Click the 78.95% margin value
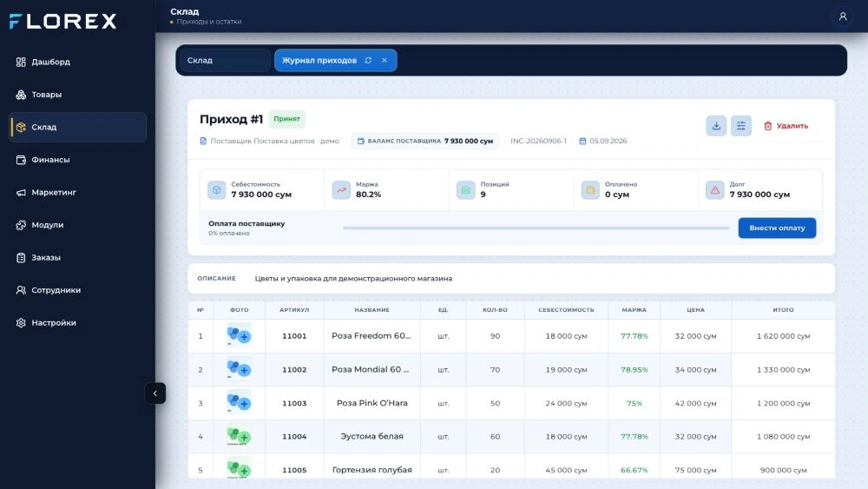The height and width of the screenshot is (489, 868). click(634, 369)
